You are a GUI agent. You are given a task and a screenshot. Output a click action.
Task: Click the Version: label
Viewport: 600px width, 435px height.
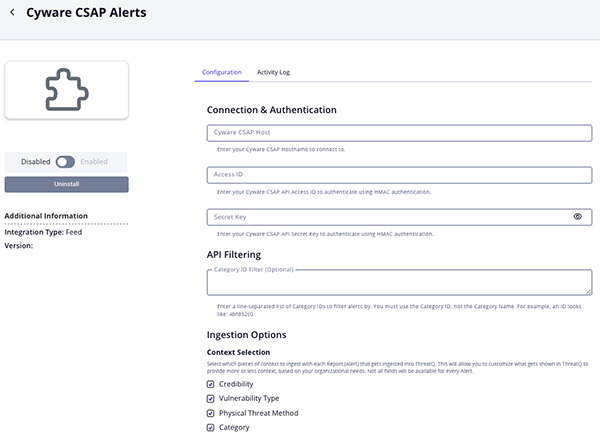tap(19, 246)
